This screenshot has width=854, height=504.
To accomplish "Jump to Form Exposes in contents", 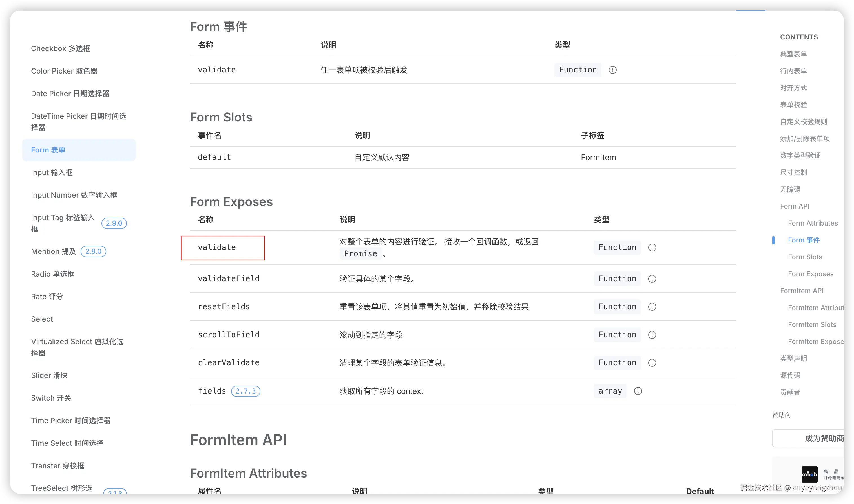I will (811, 274).
